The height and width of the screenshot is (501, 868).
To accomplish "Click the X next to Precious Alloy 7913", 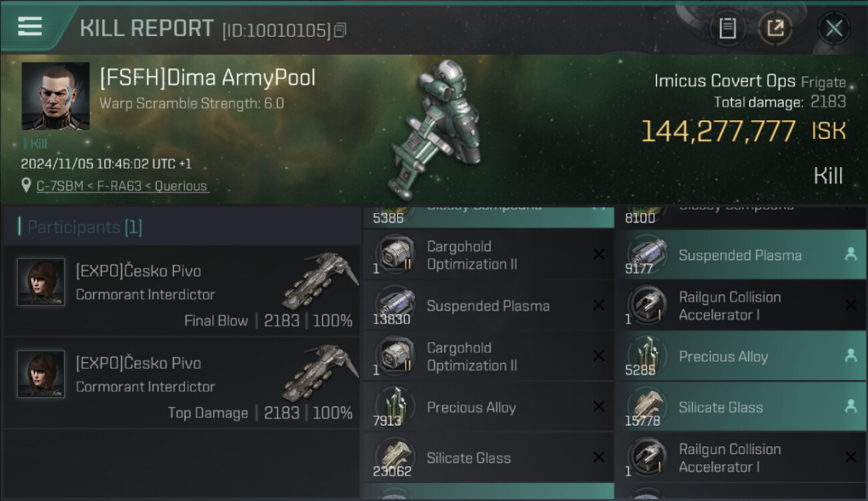I will pyautogui.click(x=598, y=407).
